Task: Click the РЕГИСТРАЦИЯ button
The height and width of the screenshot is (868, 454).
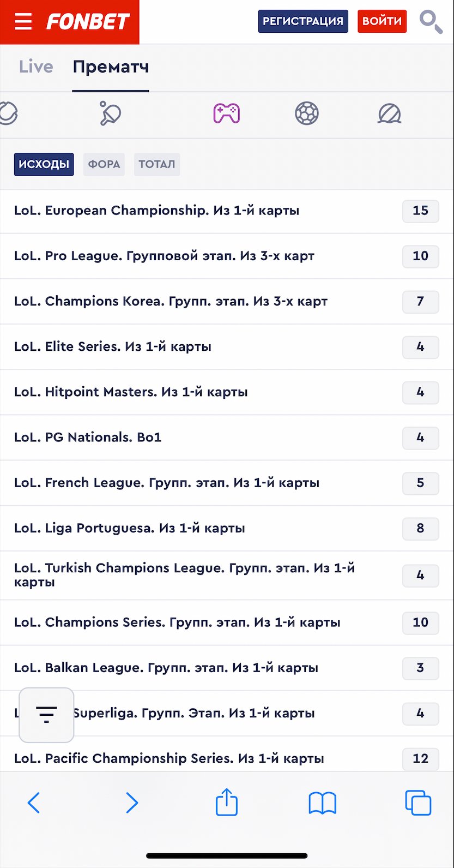Action: tap(303, 21)
